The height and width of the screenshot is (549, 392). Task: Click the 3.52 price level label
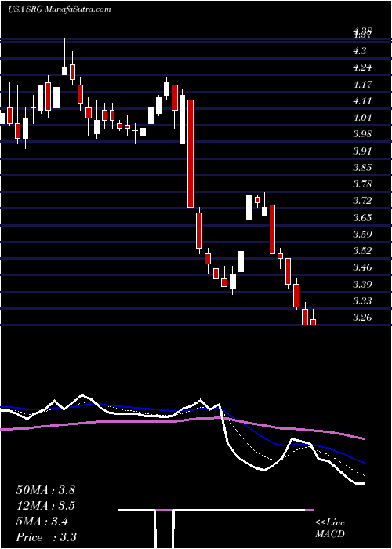point(362,251)
